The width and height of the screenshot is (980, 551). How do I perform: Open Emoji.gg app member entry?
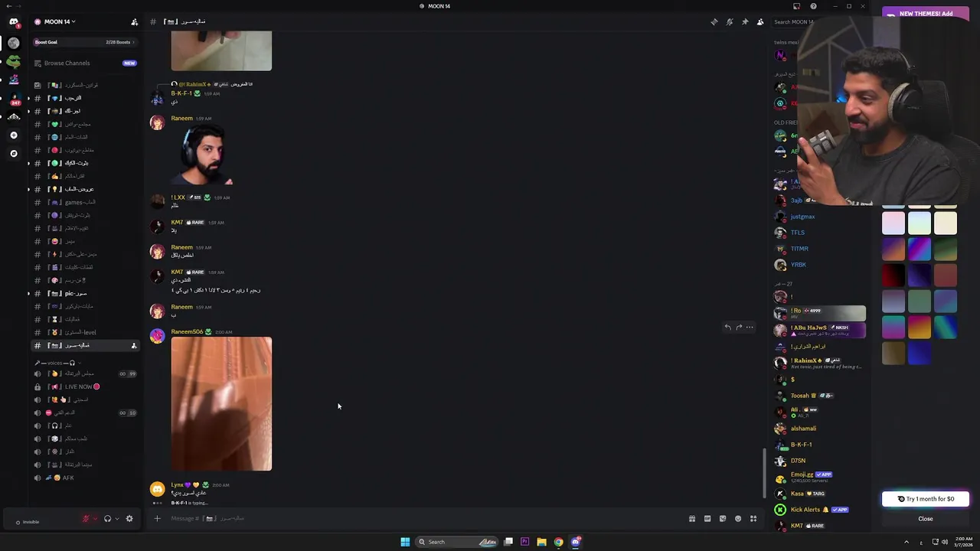click(x=819, y=477)
